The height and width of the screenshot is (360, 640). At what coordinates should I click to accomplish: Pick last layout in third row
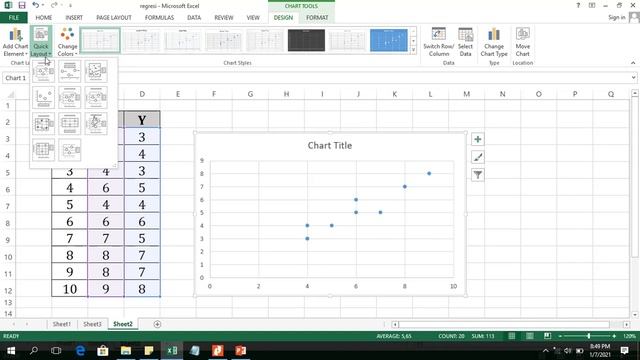pos(96,124)
